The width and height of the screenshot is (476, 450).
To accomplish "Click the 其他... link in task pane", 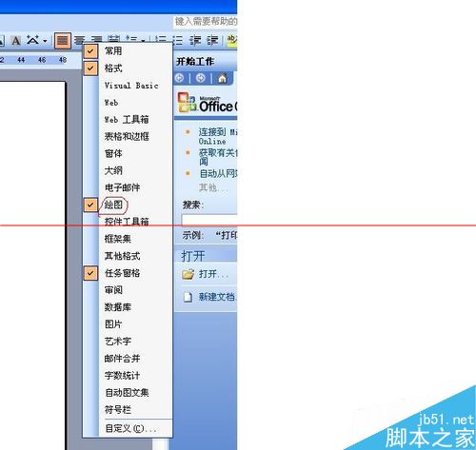I will (x=213, y=188).
